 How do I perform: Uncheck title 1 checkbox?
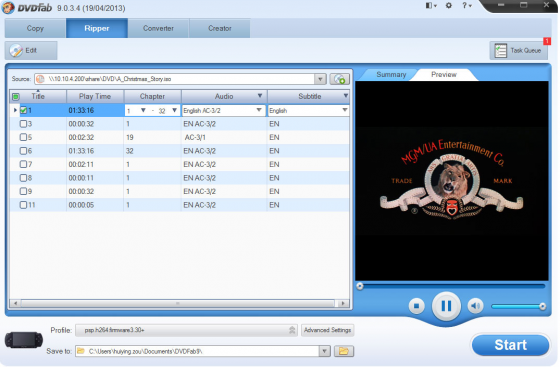23,110
